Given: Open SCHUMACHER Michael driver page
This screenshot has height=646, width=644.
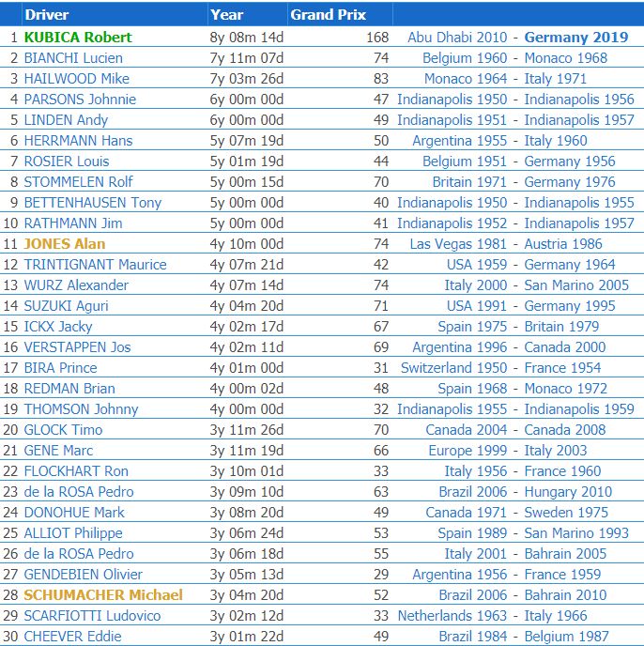Looking at the screenshot, I should (x=103, y=595).
